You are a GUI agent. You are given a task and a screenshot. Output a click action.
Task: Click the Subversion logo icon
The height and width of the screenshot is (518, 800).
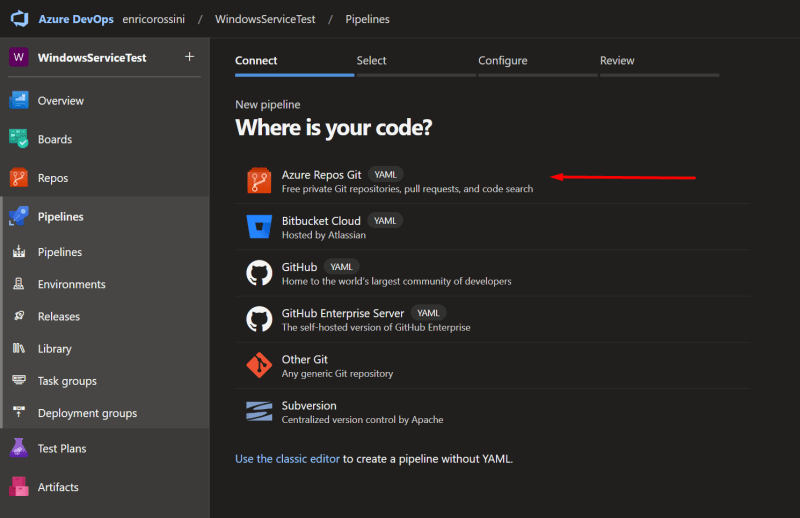click(259, 411)
